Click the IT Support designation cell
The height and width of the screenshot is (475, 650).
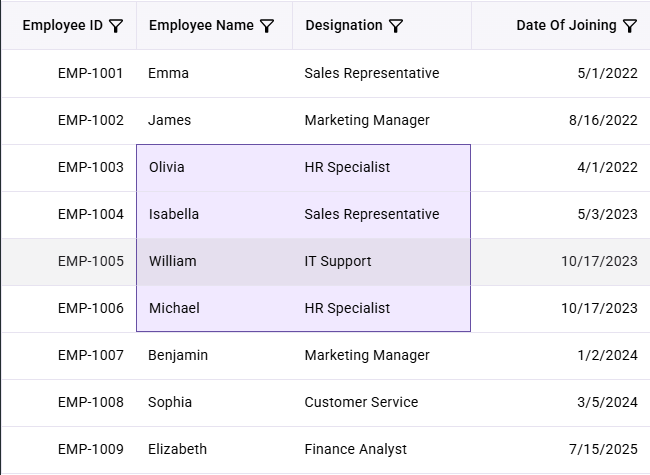tap(381, 262)
